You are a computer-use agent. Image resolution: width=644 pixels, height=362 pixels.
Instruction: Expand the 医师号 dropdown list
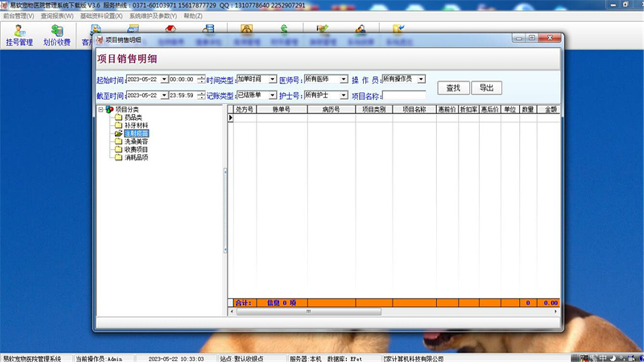(343, 79)
